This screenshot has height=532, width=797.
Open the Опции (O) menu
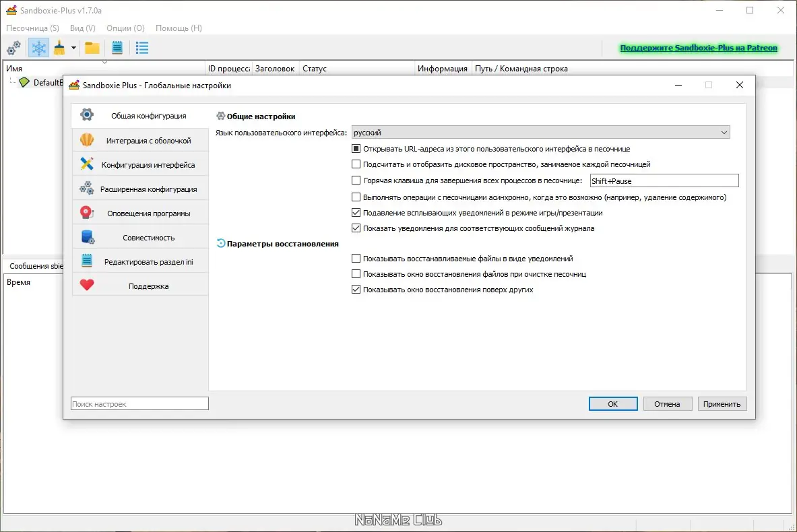(125, 28)
